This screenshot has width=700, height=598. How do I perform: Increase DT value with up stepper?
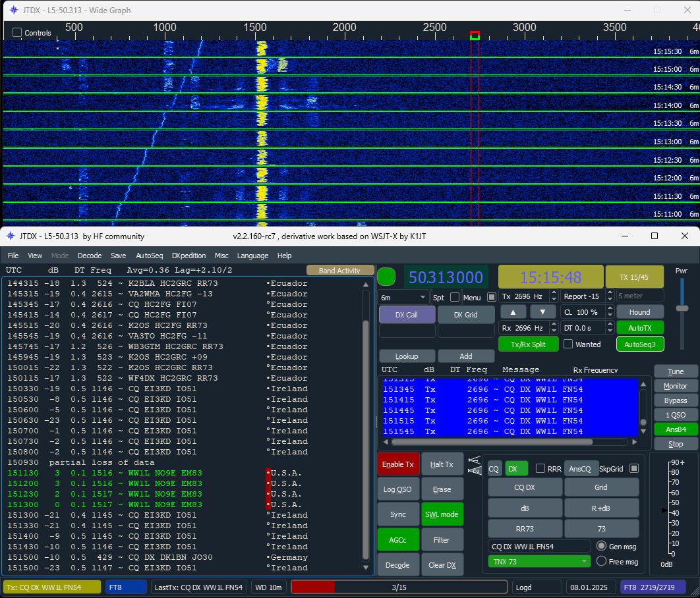610,325
